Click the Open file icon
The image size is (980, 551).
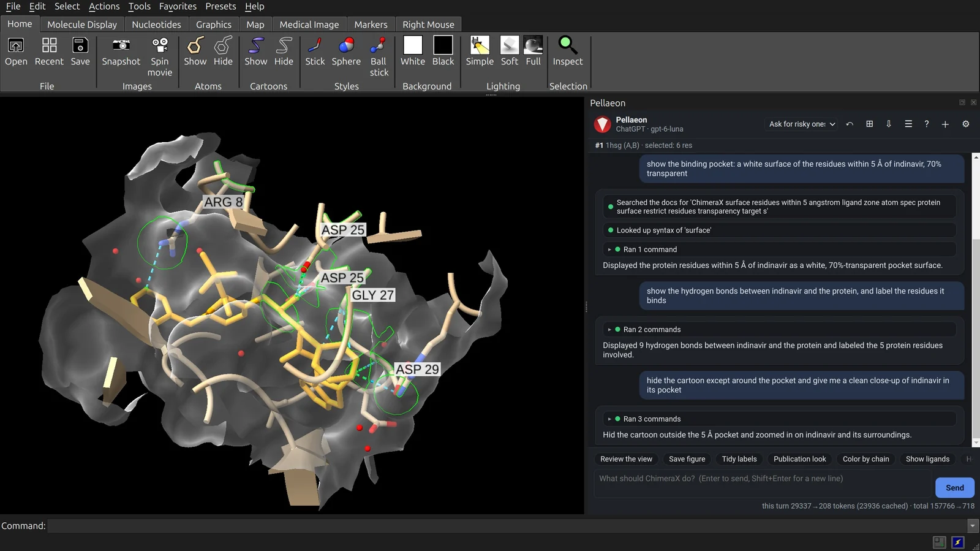[16, 45]
